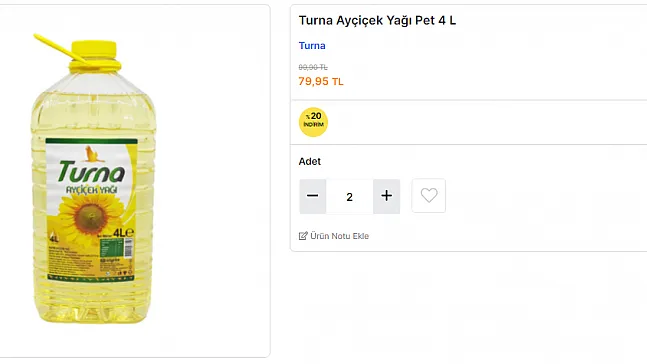Click the Ayçiçek Yağı text on the bottle
The image size is (647, 364).
coord(92,190)
